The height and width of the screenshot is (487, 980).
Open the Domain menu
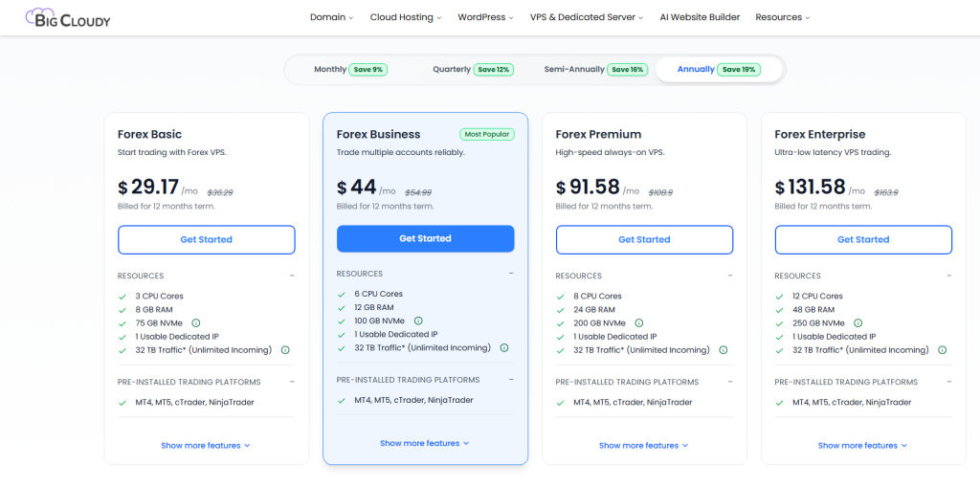pos(332,17)
